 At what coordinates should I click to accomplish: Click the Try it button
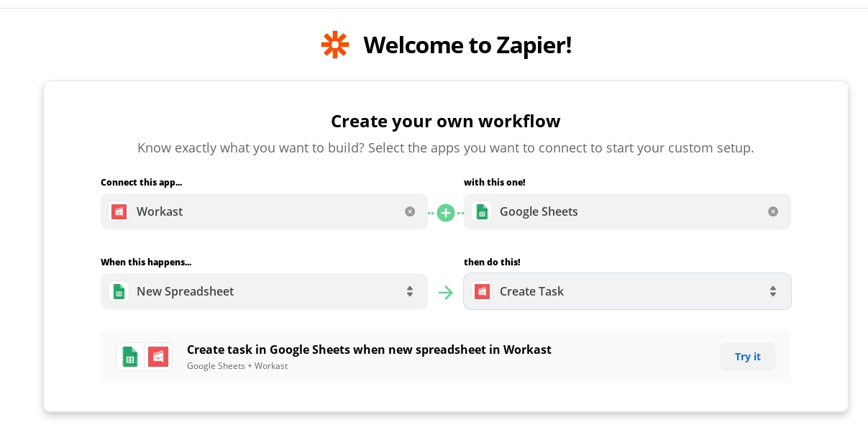click(748, 357)
